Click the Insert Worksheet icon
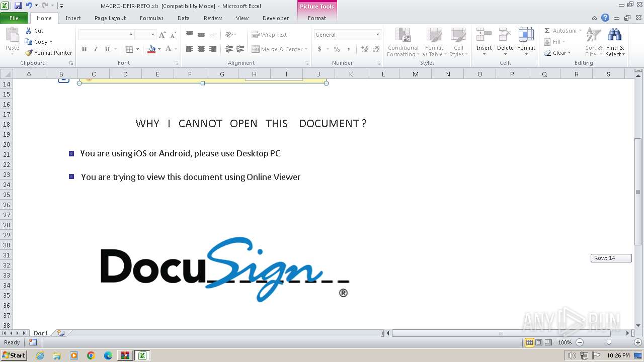 tap(61, 333)
